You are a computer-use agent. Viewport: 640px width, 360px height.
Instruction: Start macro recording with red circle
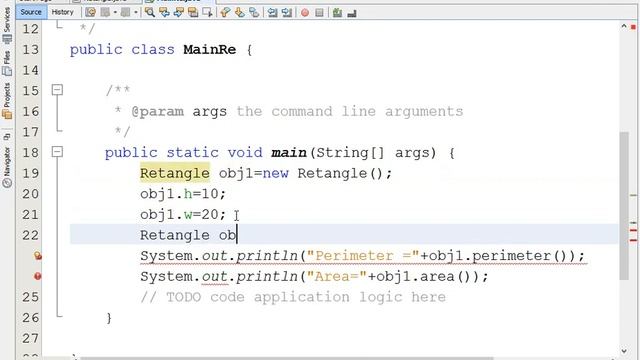pyautogui.click(x=305, y=13)
